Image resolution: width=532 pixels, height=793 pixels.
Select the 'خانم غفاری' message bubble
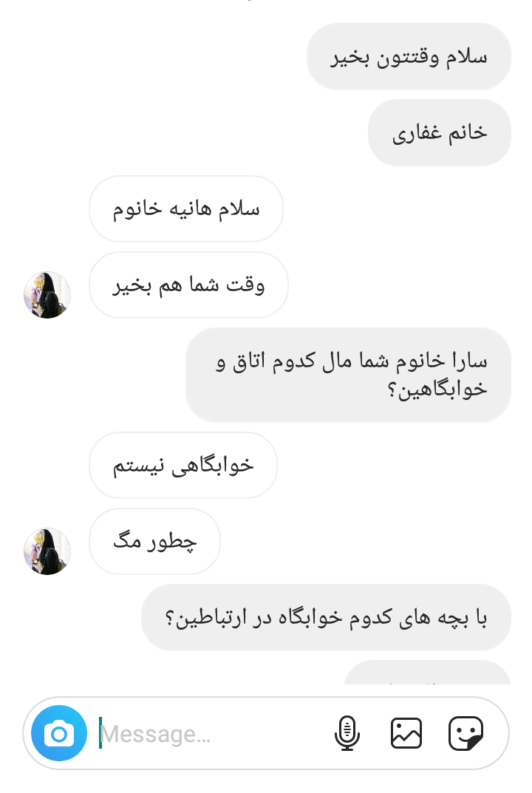pyautogui.click(x=440, y=132)
